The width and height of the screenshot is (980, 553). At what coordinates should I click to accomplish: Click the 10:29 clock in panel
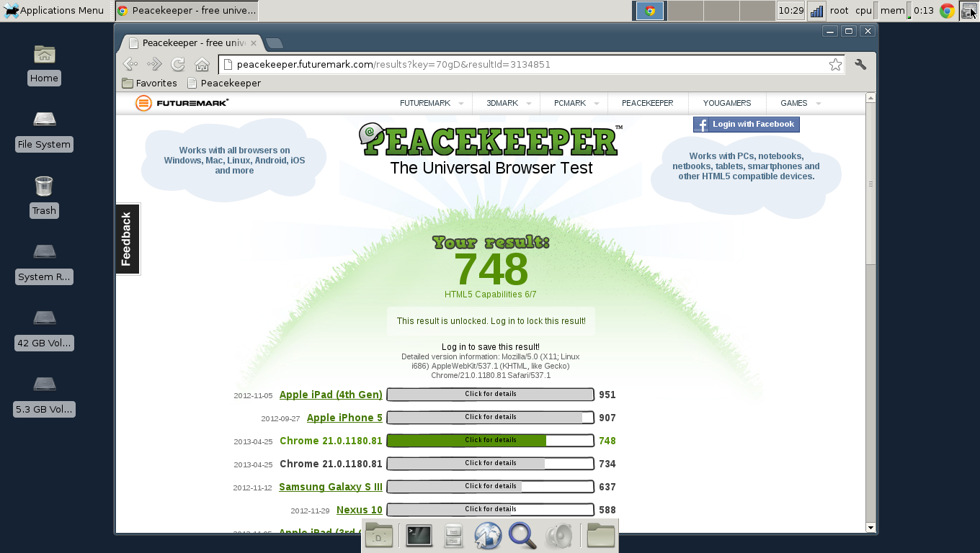tap(791, 10)
